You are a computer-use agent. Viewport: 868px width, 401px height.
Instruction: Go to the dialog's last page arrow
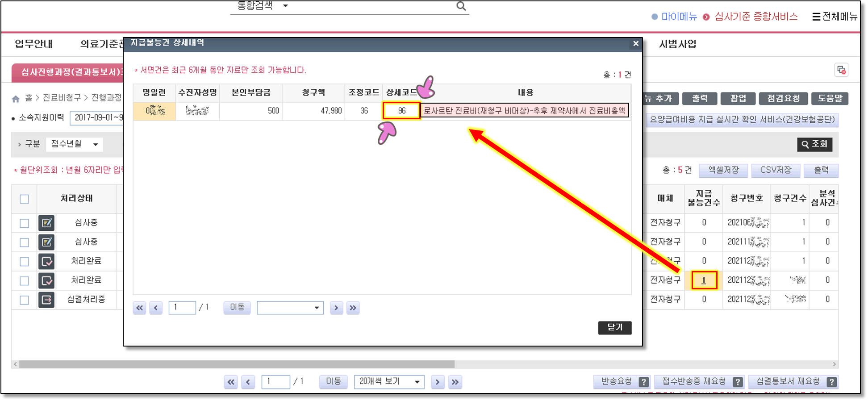coord(353,308)
